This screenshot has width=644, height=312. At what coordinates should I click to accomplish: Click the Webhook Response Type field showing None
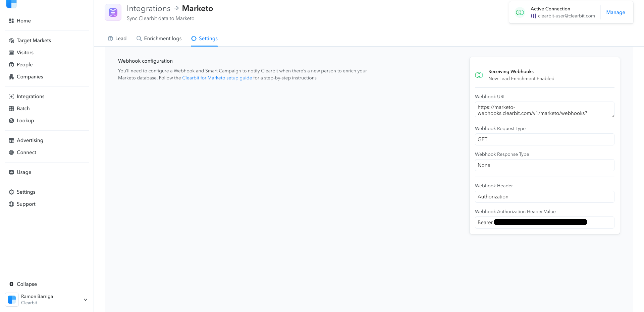(x=544, y=165)
